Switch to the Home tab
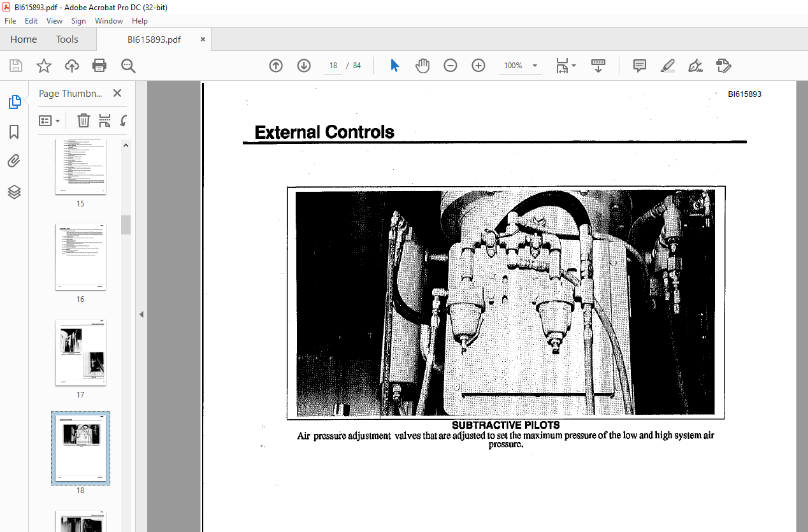The height and width of the screenshot is (532, 808). pyautogui.click(x=24, y=40)
